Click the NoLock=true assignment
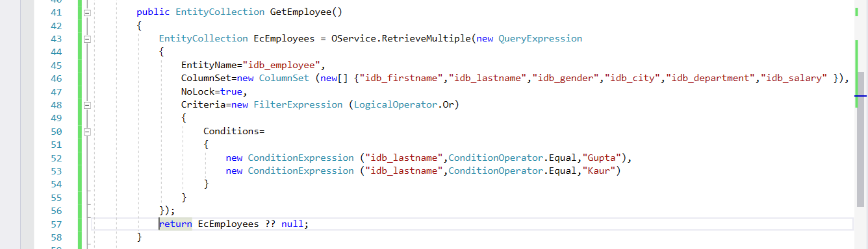This screenshot has height=249, width=868. tap(211, 91)
